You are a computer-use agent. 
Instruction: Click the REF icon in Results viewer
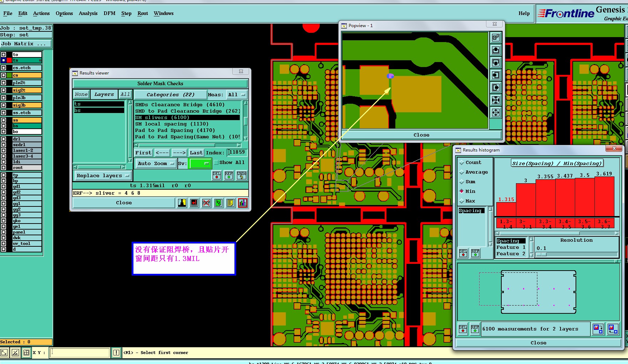pos(229,175)
